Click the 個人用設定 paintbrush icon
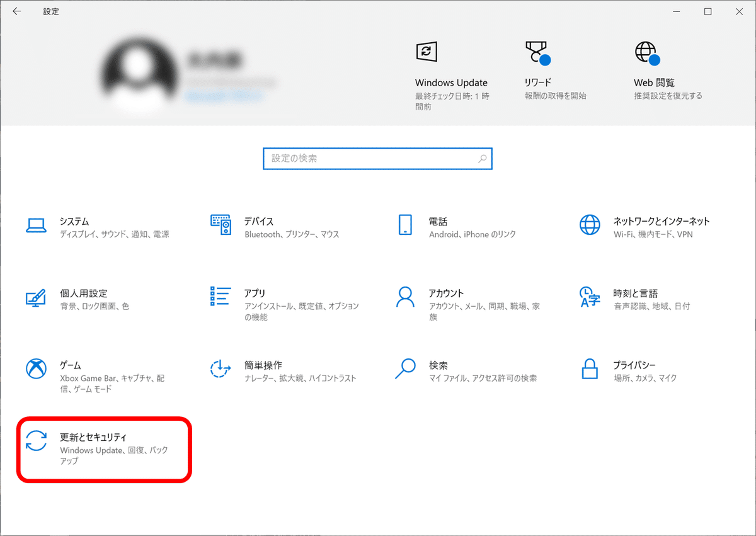 tap(36, 298)
